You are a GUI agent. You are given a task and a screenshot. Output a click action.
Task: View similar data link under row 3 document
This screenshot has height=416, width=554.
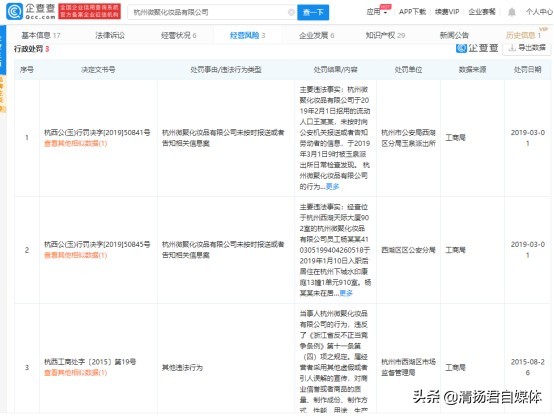click(75, 373)
